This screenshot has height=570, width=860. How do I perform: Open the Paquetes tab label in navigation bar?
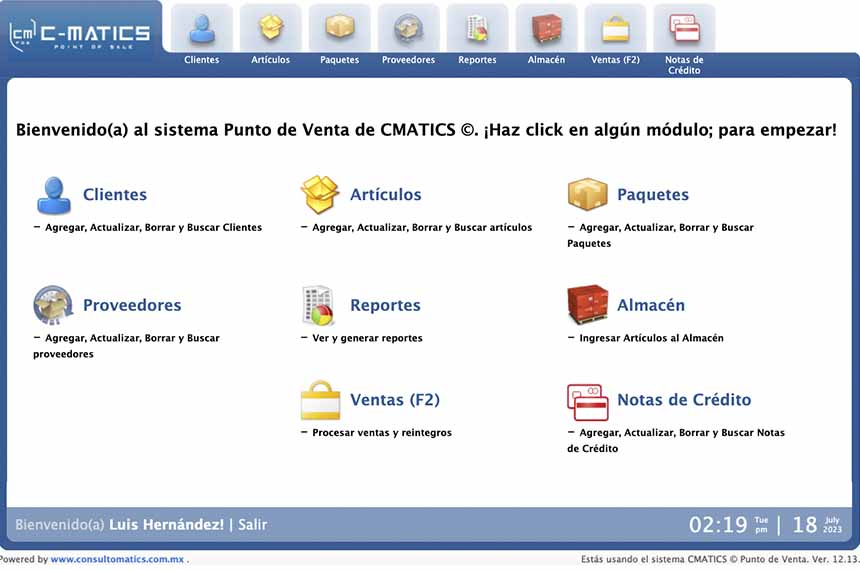tap(340, 60)
